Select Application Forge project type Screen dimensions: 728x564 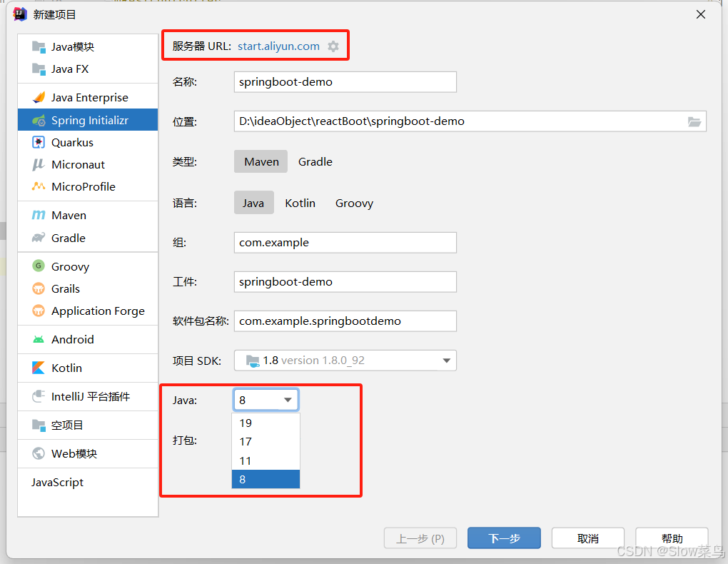click(x=88, y=311)
